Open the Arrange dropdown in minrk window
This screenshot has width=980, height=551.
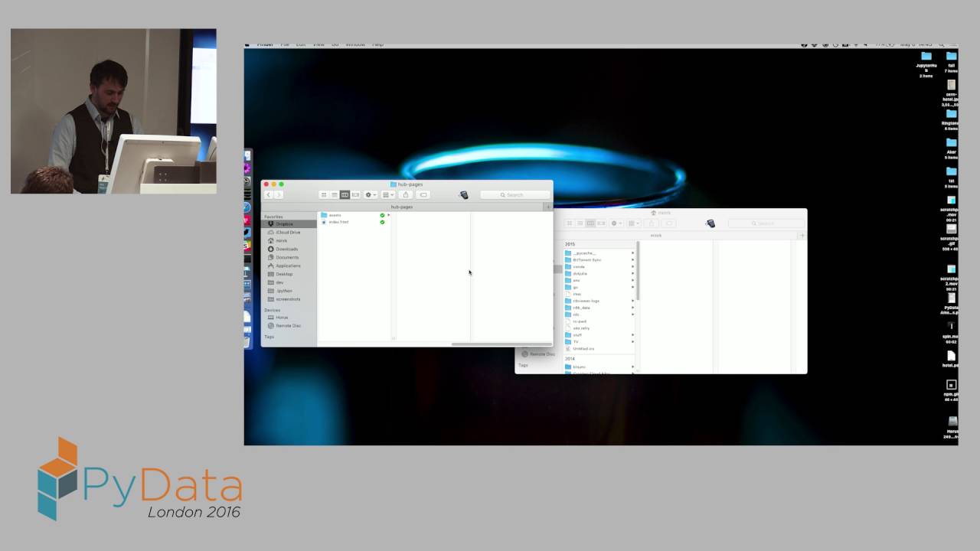pos(634,223)
